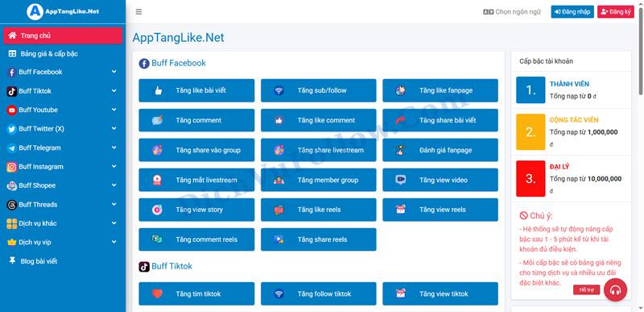Click the live icon on Tăng mắt livestream
The width and height of the screenshot is (644, 312).
coord(157,180)
